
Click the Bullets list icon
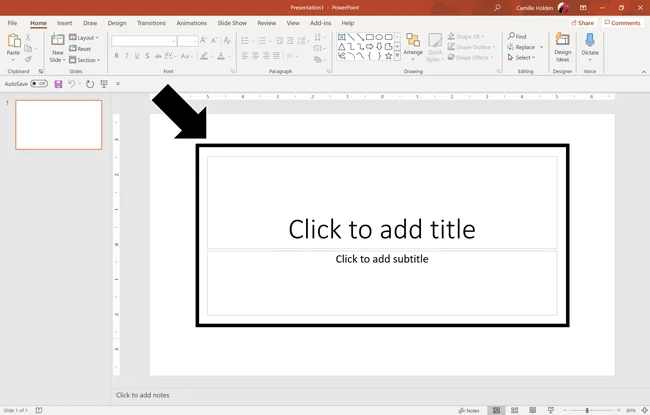coord(245,40)
